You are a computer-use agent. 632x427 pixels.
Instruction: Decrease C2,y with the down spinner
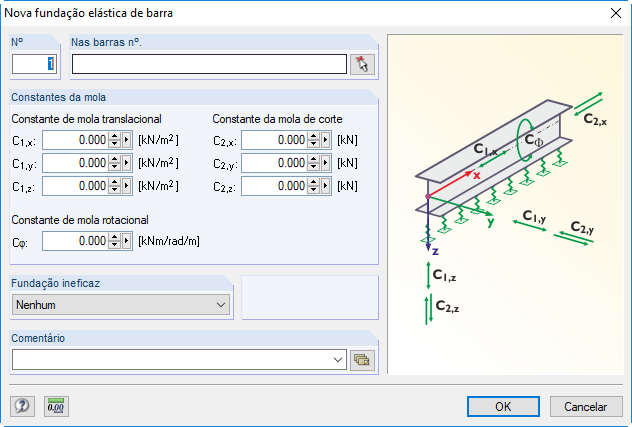coord(314,167)
